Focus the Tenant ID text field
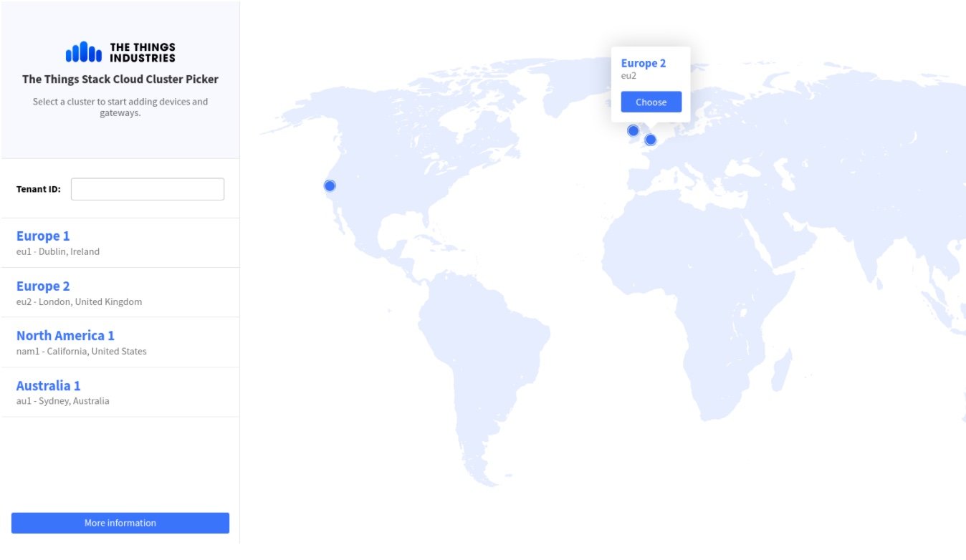Image resolution: width=966 pixels, height=560 pixels. tap(148, 190)
